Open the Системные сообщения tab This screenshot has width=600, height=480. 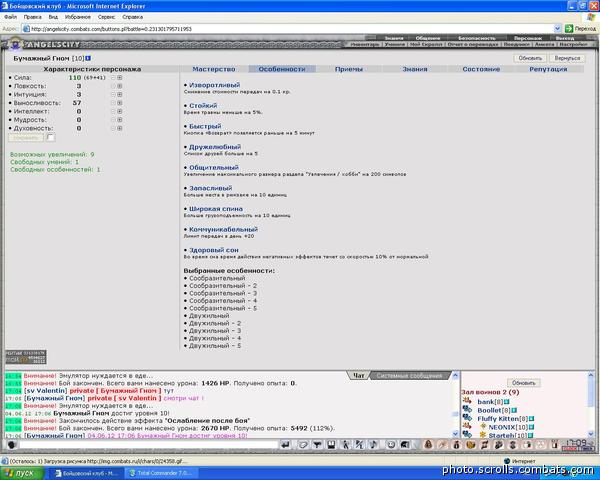[409, 376]
